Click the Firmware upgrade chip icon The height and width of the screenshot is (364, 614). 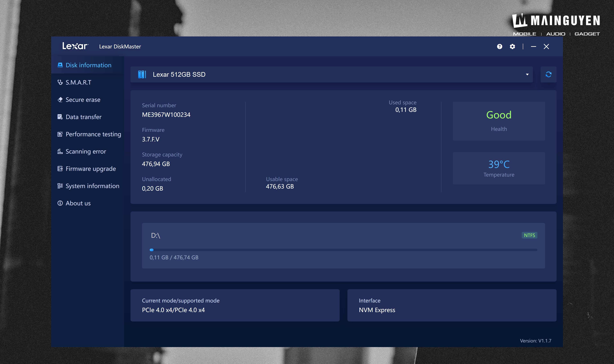click(x=60, y=169)
